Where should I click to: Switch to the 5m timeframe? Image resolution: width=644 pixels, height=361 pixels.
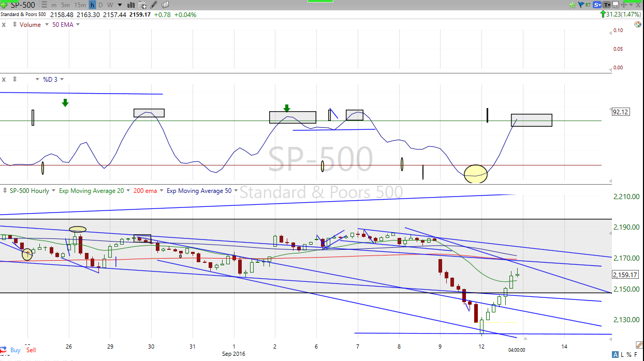click(65, 5)
